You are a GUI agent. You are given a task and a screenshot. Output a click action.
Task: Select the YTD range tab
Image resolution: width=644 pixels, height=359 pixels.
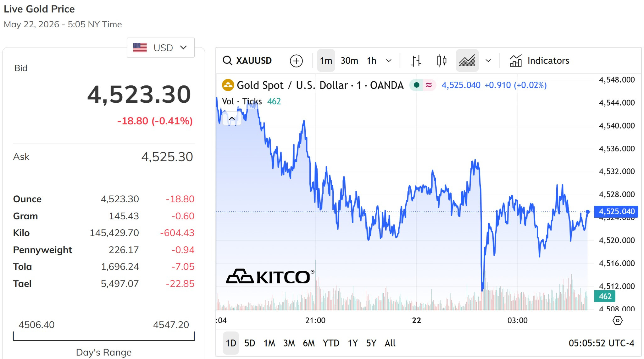[331, 343]
